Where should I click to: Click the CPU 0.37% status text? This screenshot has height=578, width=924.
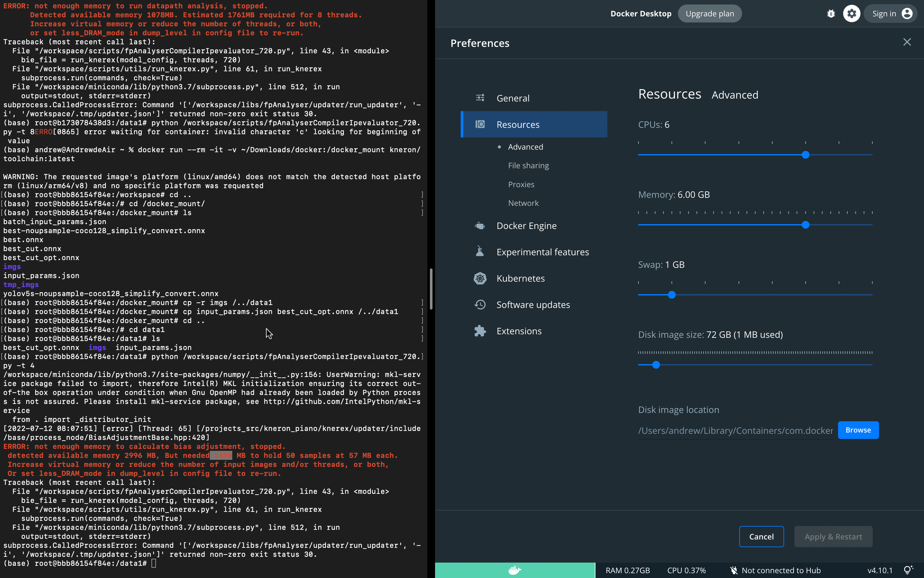point(686,570)
